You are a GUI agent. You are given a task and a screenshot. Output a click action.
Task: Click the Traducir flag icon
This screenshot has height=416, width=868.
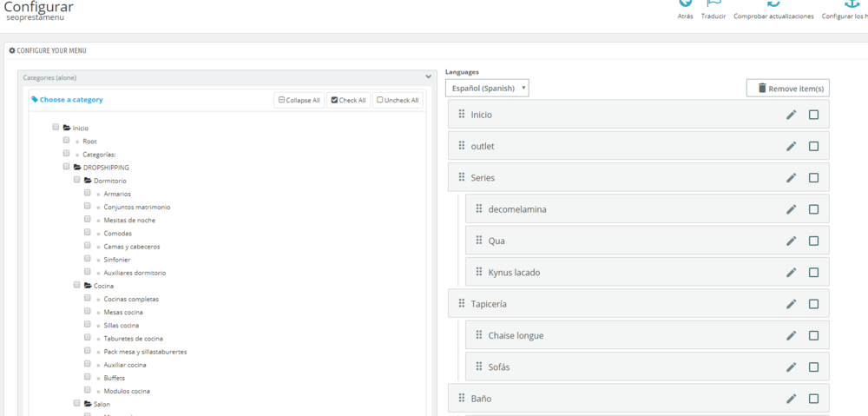click(713, 3)
